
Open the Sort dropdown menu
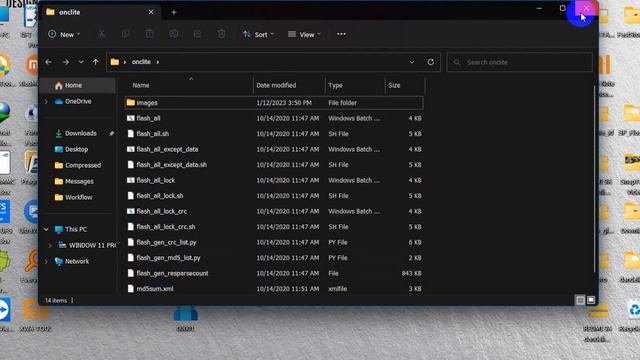[x=258, y=34]
